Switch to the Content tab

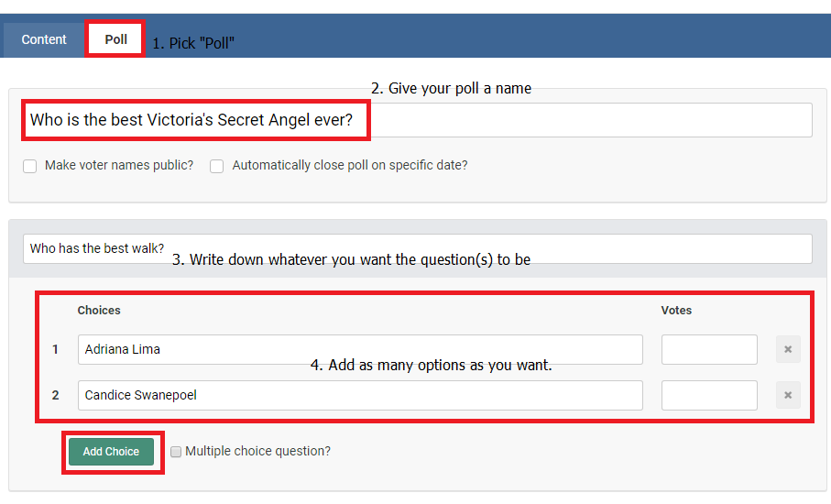(44, 39)
